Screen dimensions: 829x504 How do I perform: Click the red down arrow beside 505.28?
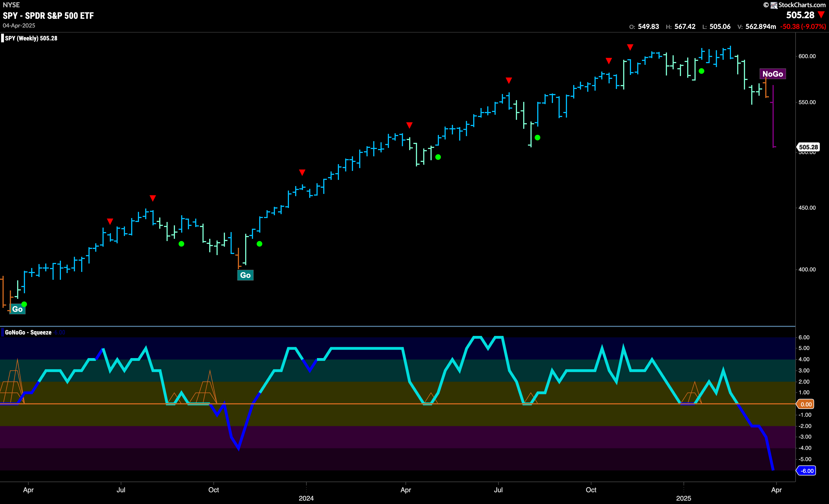click(822, 15)
